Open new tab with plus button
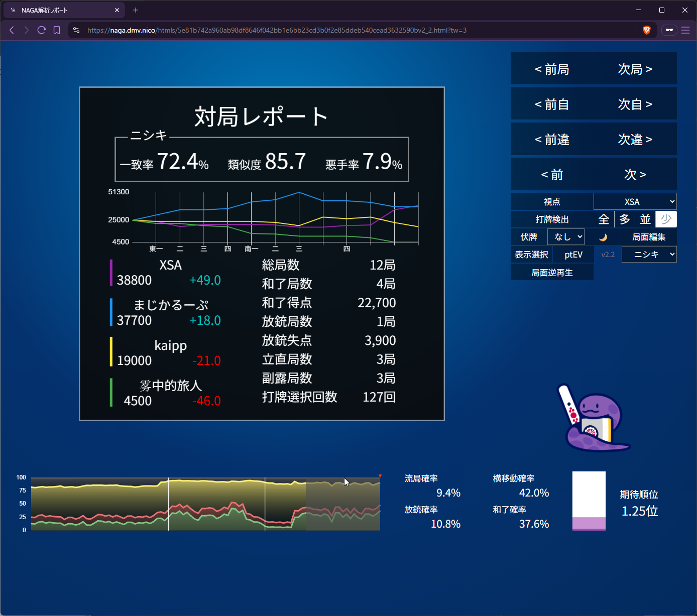The height and width of the screenshot is (616, 697). (136, 10)
